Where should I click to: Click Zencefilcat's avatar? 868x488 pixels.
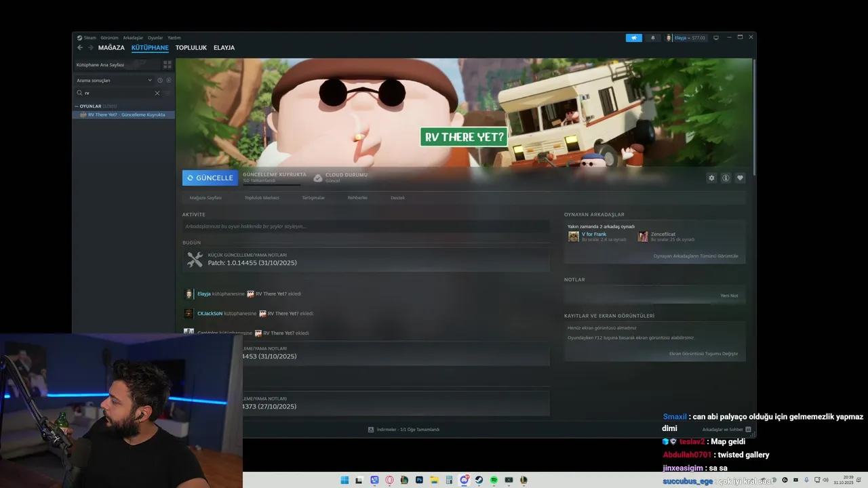(643, 237)
